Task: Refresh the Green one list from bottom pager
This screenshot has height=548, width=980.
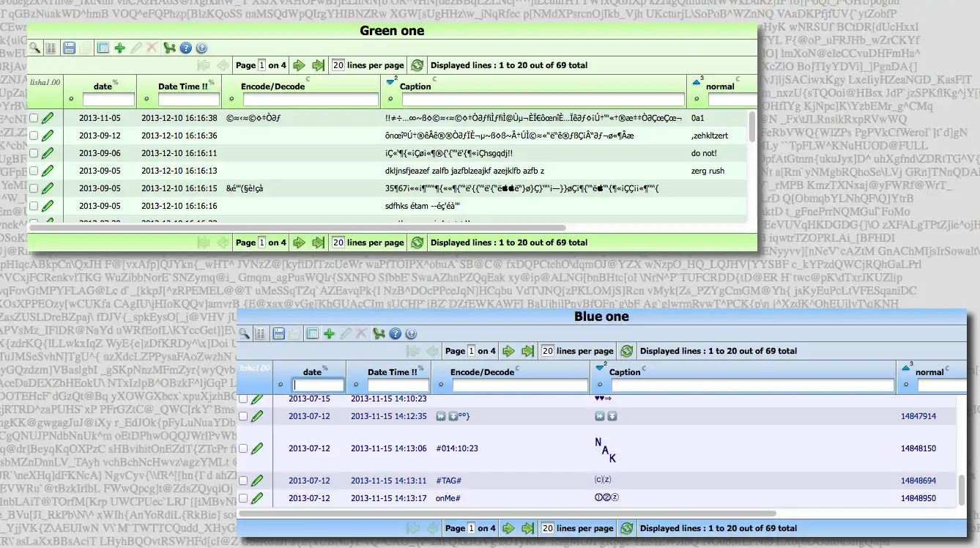Action: [x=417, y=242]
